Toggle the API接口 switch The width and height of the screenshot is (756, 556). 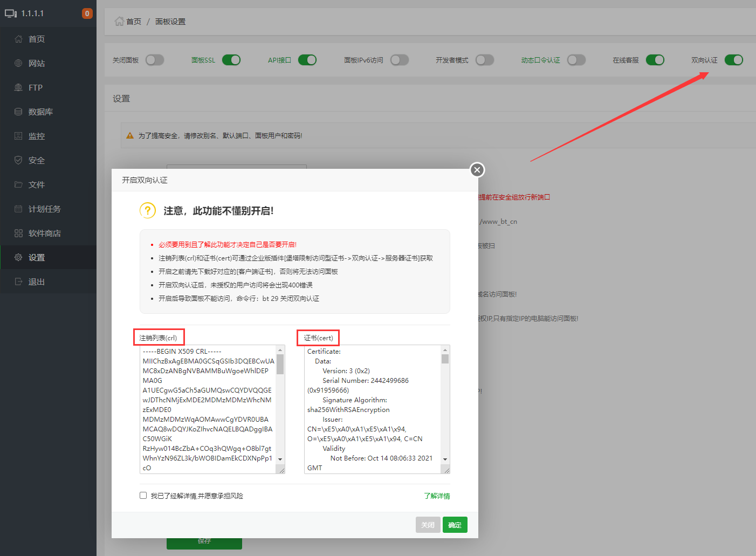coord(307,60)
